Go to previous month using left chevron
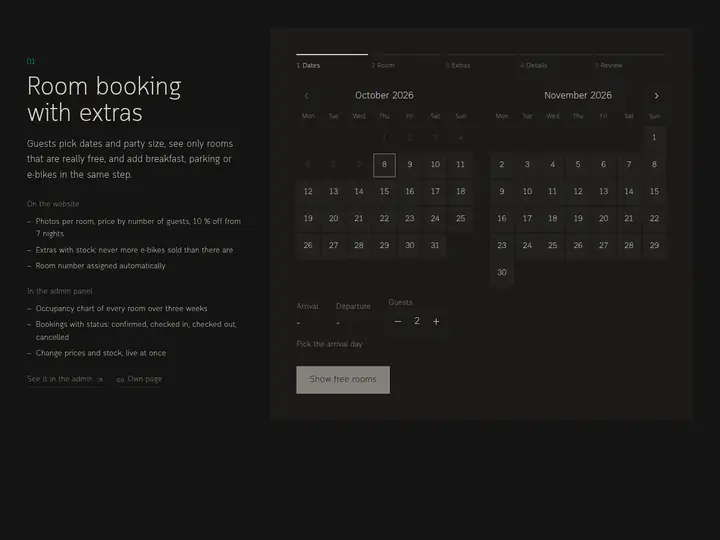This screenshot has height=540, width=720. coord(307,96)
